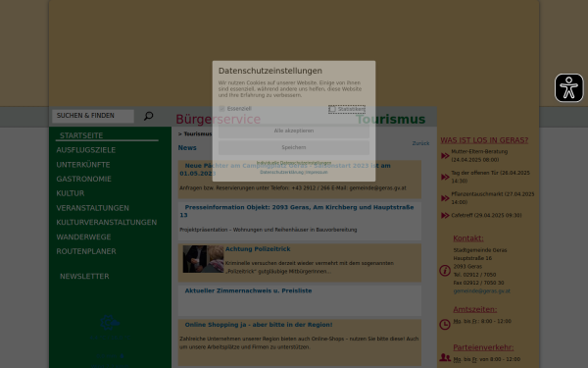Toggle the Essenziell cookie checkbox

(x=221, y=109)
